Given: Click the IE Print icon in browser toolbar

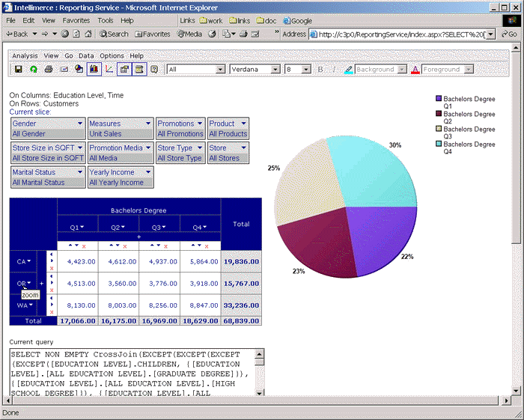Looking at the screenshot, I should pos(243,34).
